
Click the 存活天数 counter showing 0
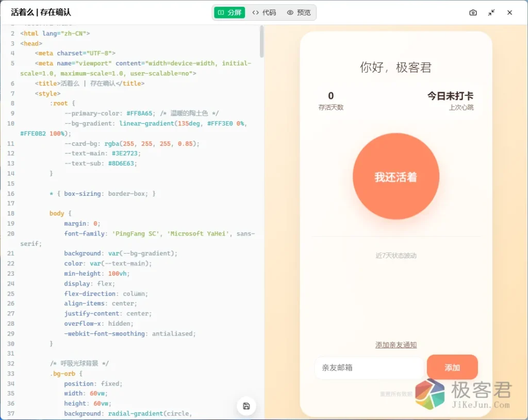click(x=331, y=96)
